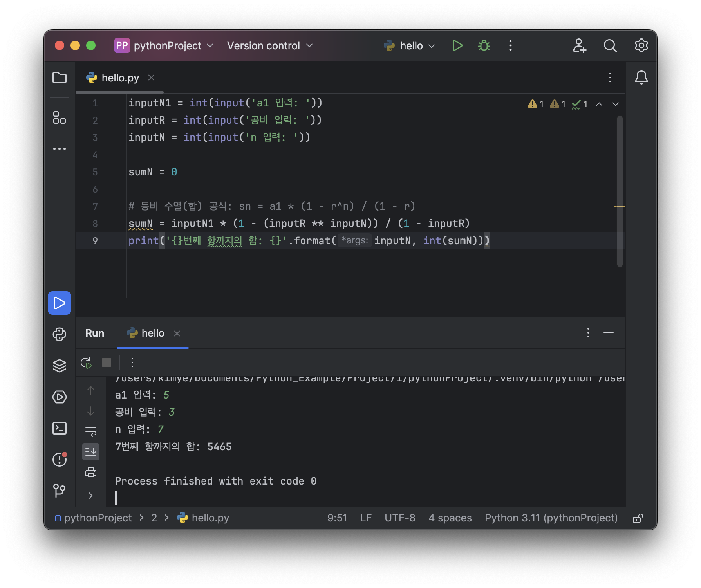Hide the Run tool window
Screen dimensions: 701x588
(x=609, y=333)
